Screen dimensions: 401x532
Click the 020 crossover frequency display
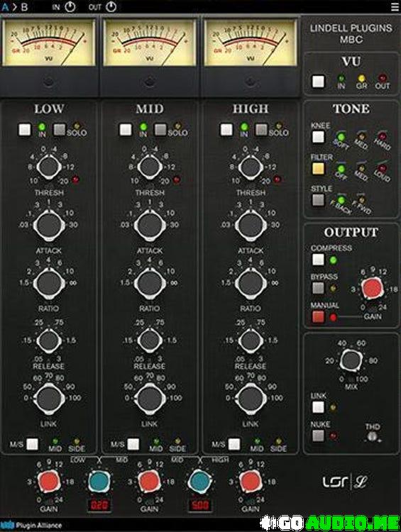pyautogui.click(x=99, y=506)
